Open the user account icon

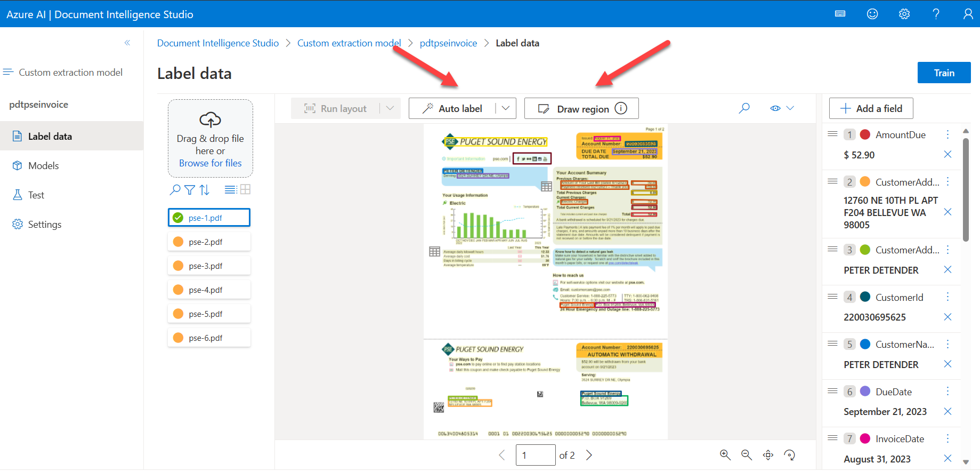[x=968, y=14]
